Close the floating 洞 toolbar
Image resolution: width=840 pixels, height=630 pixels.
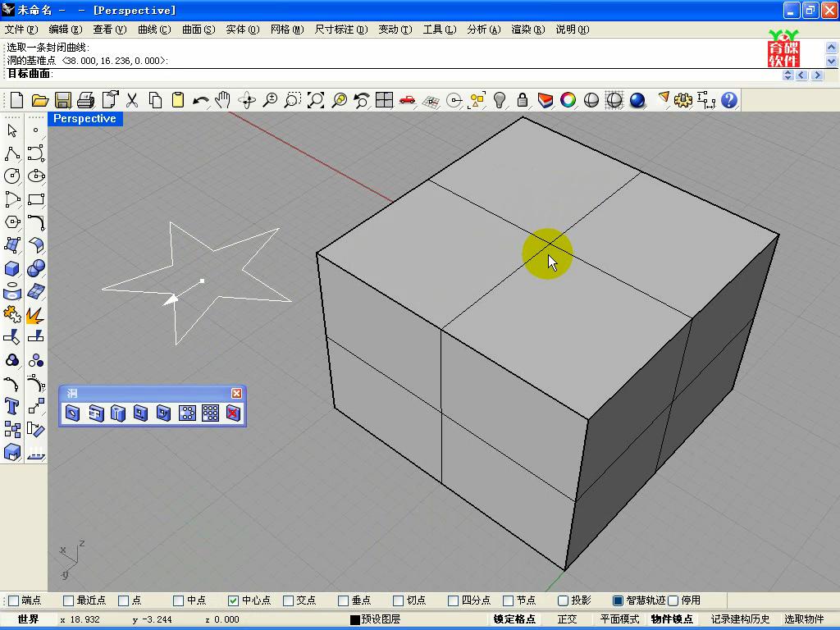pos(236,393)
